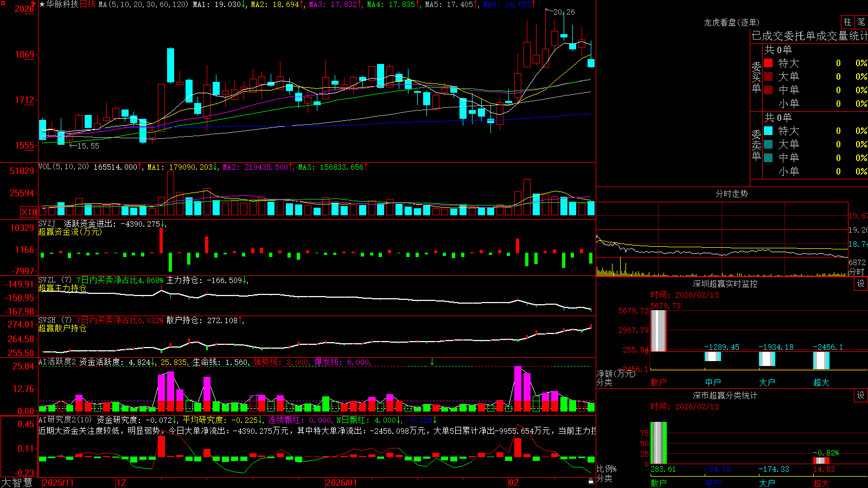Click the 2025/11 timeline date label
This screenshot has width=868, height=488.
point(58,483)
